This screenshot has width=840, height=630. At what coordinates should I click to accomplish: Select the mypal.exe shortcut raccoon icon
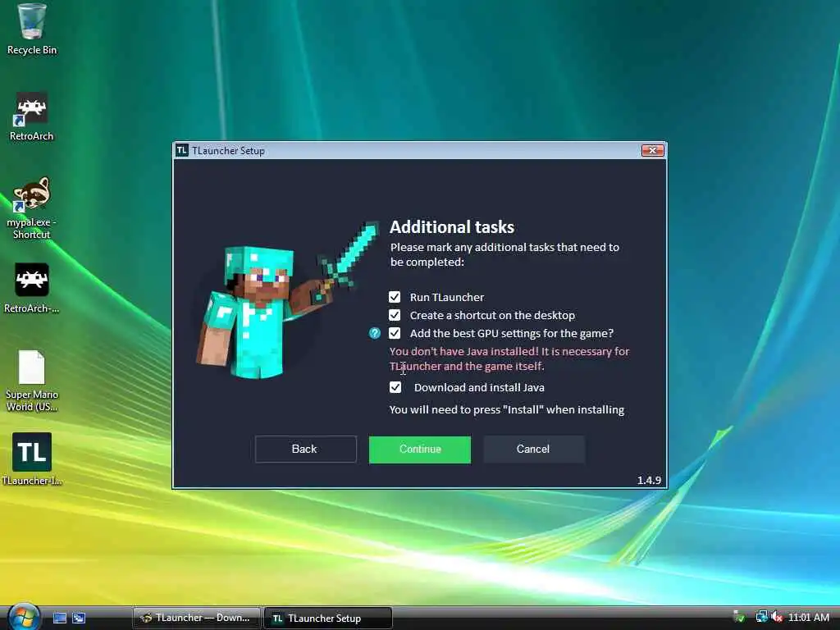coord(32,208)
